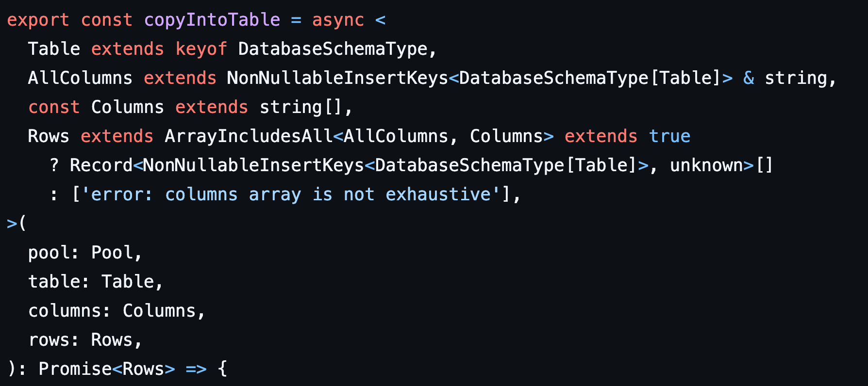
Task: Click the lowercase rows parameter name
Action: [49, 340]
